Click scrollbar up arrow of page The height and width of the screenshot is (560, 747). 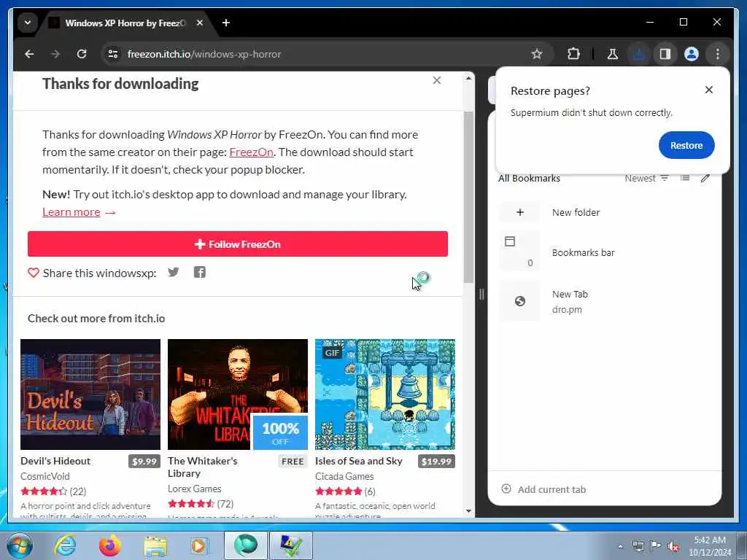pos(468,78)
